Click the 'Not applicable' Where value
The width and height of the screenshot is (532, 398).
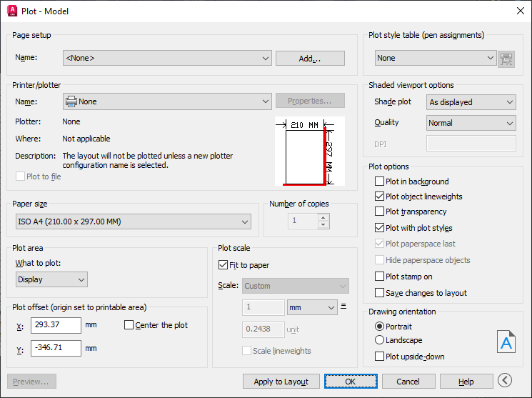86,139
